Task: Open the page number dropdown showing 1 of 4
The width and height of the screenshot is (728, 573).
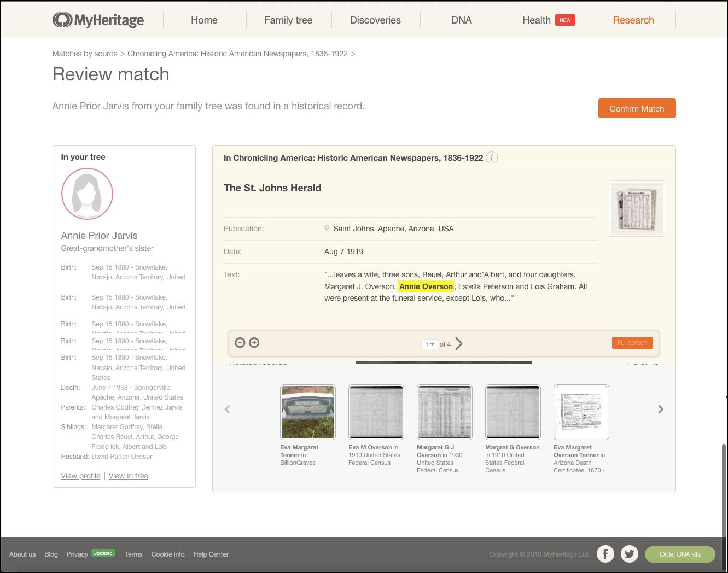Action: (x=430, y=344)
